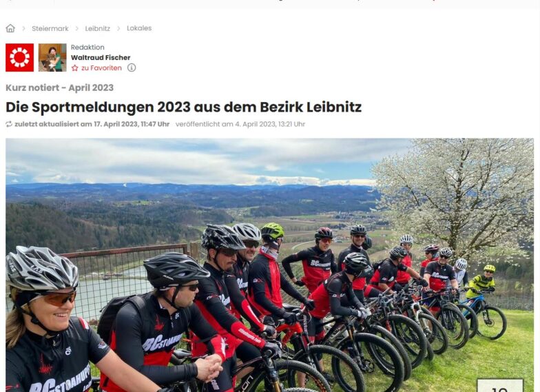Open the Leibnitz breadcrumb
Screen dimensions: 540x392
(98, 29)
